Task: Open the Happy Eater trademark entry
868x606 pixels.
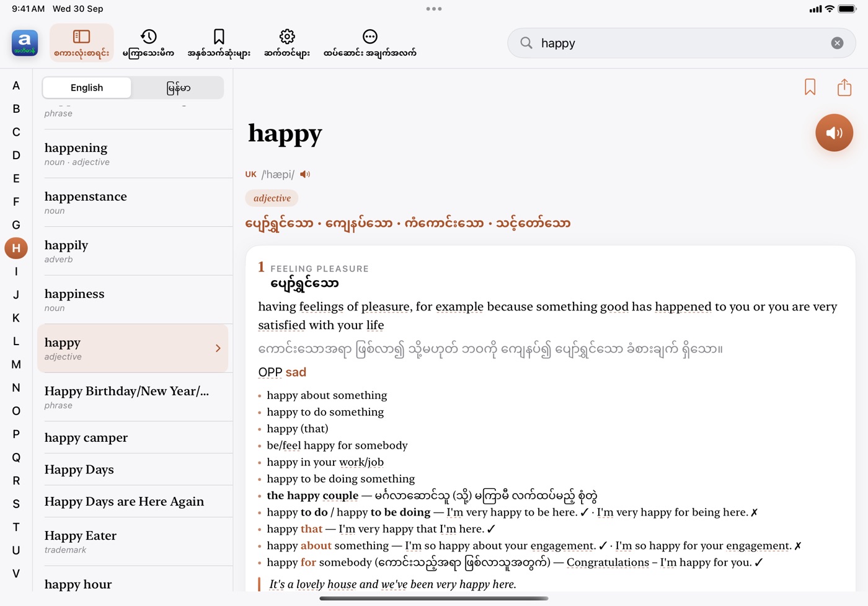Action: pyautogui.click(x=135, y=542)
